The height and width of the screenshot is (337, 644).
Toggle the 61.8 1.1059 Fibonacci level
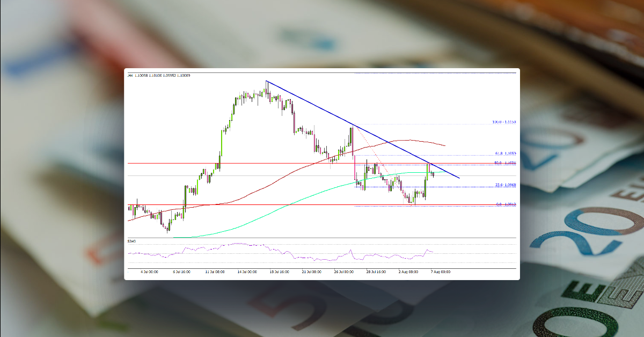point(503,153)
